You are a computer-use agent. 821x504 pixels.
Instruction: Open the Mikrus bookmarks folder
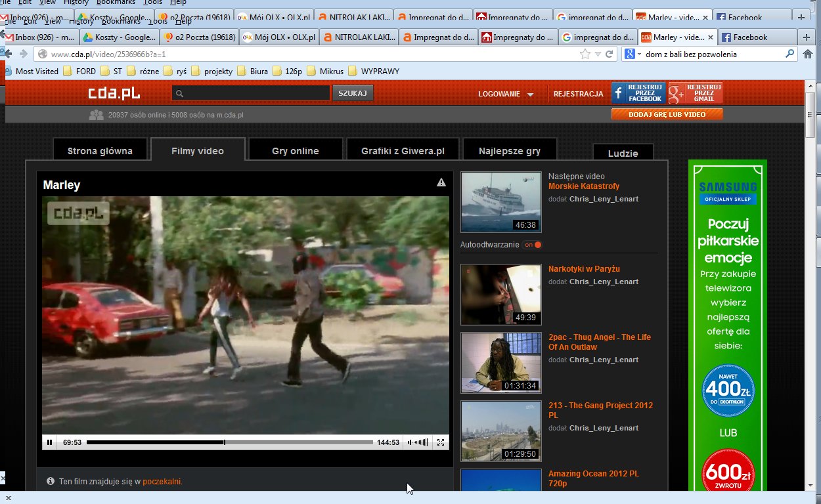pyautogui.click(x=325, y=71)
